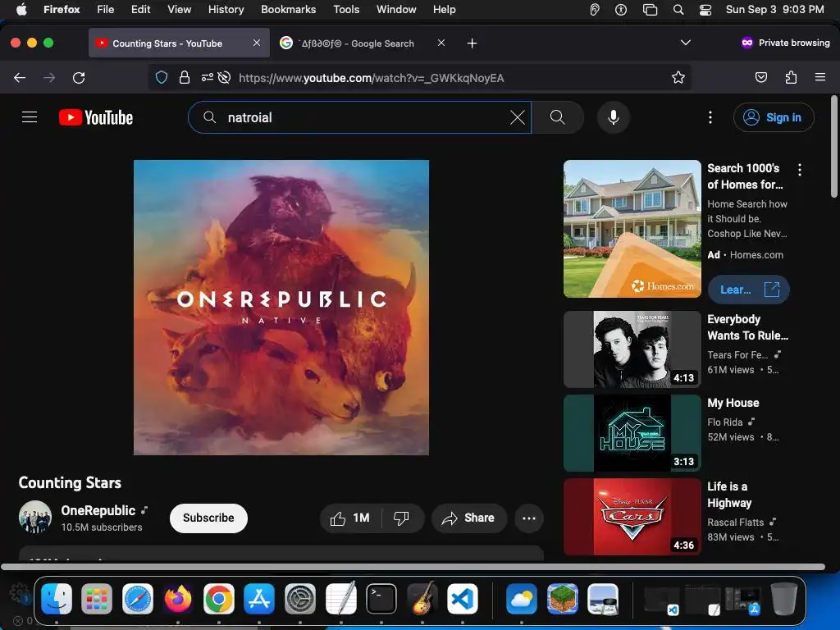Click the Learn more ad button
Image resolution: width=840 pixels, height=630 pixels.
(748, 290)
